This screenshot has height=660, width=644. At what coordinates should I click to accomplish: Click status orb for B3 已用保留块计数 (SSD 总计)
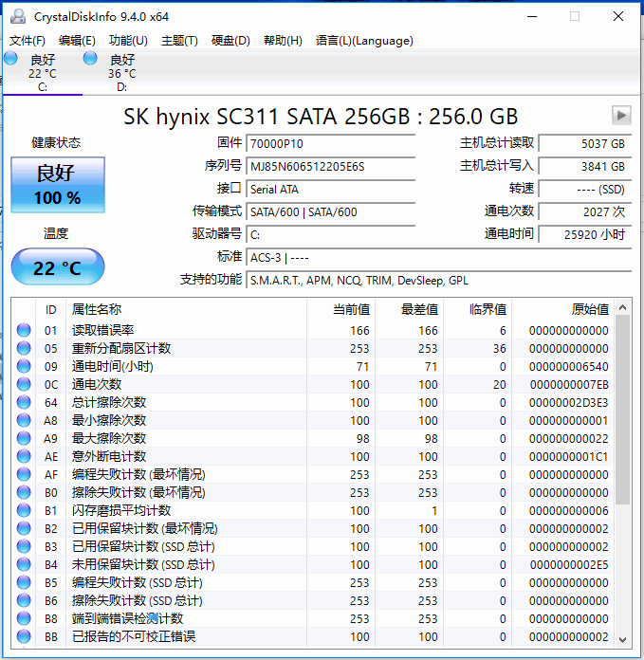pyautogui.click(x=24, y=547)
